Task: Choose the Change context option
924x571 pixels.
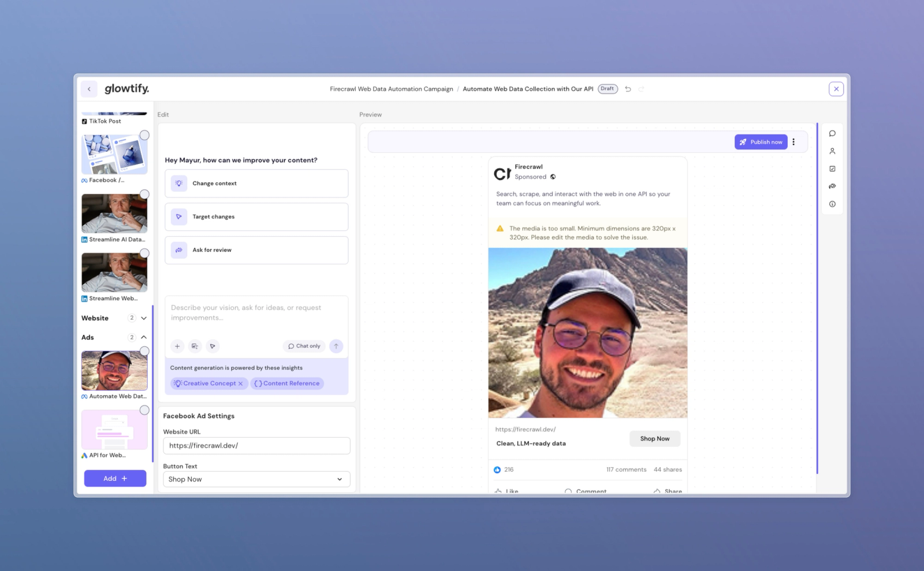Action: click(256, 184)
